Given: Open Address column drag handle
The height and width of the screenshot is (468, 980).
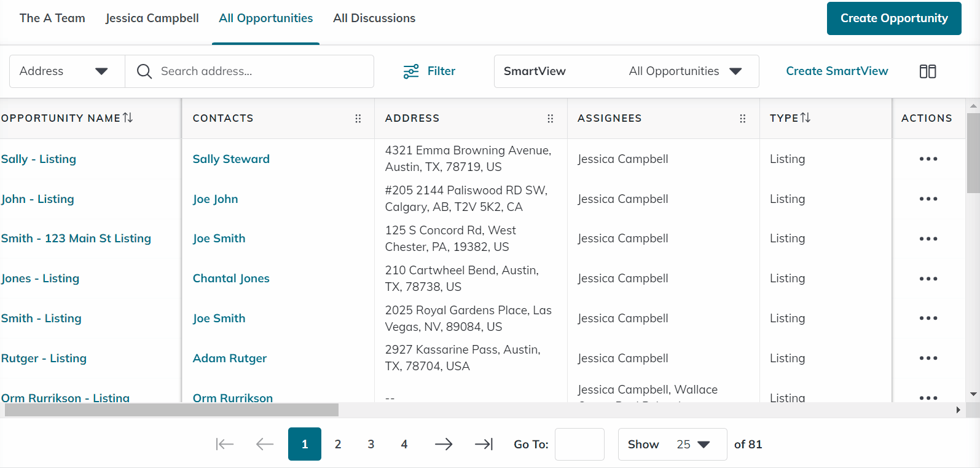Looking at the screenshot, I should 551,119.
